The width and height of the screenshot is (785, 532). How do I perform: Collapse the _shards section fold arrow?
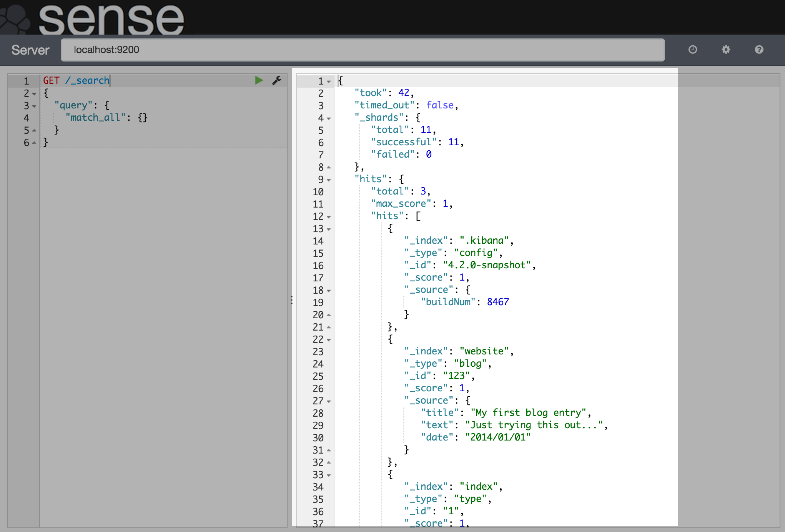(329, 118)
